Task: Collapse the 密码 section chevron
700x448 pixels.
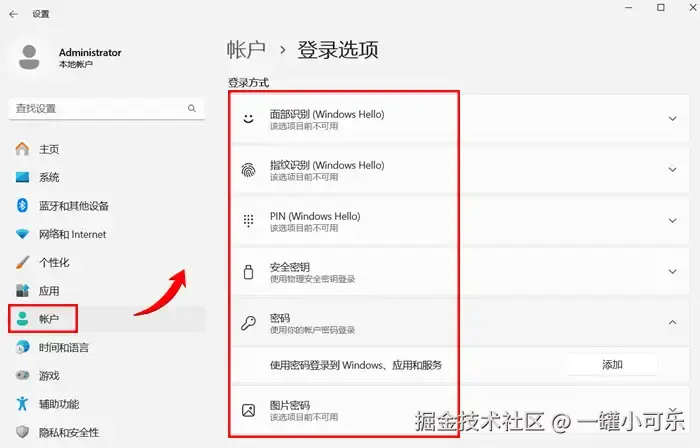Action: [x=672, y=322]
